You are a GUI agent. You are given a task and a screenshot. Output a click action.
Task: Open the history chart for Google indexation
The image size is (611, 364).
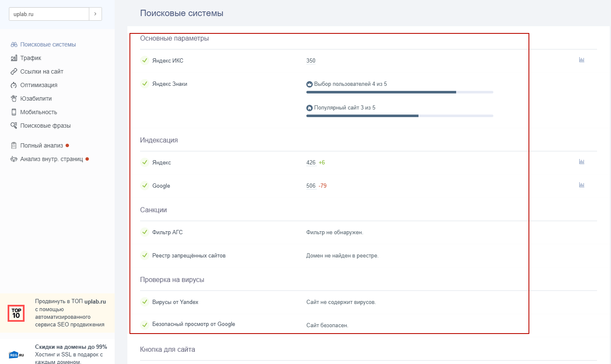[581, 185]
